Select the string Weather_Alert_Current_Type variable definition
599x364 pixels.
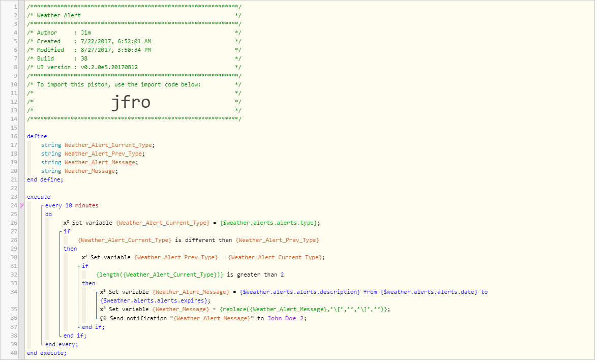98,145
